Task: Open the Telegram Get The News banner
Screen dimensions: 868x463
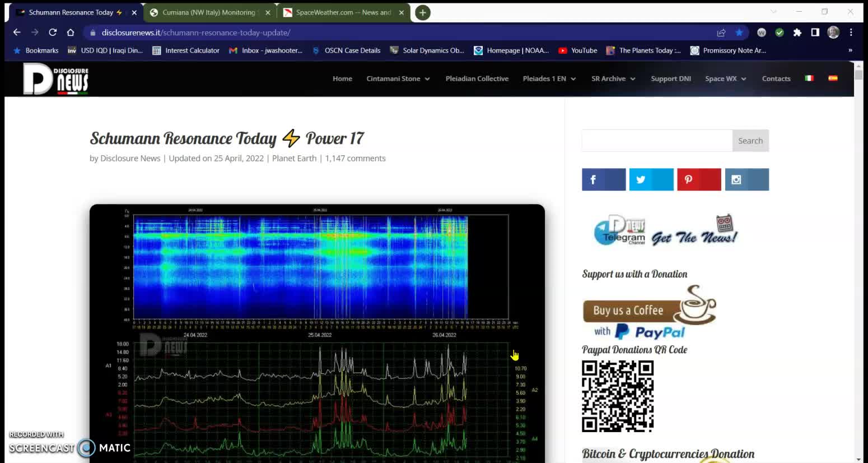Action: [x=666, y=230]
